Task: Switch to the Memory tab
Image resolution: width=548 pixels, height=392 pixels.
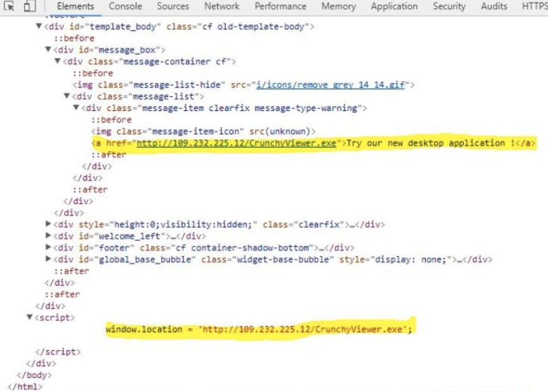Action: pyautogui.click(x=339, y=6)
